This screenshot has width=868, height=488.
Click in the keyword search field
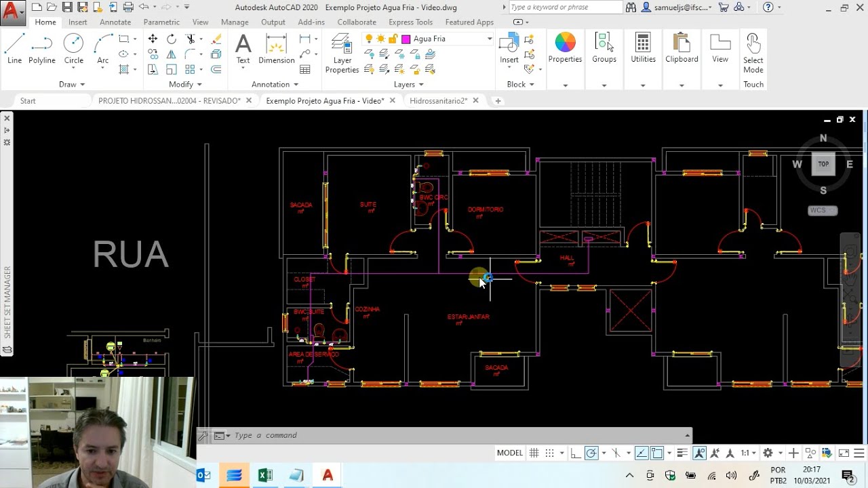pyautogui.click(x=565, y=7)
